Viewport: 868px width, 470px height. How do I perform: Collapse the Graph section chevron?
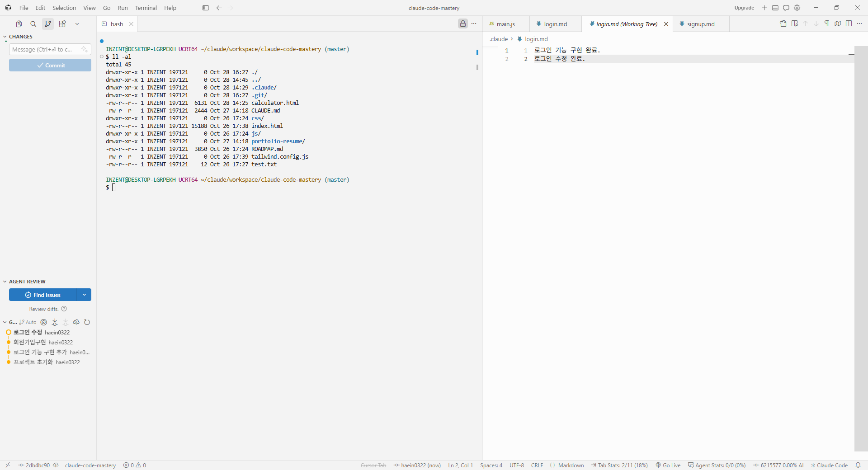click(5, 322)
